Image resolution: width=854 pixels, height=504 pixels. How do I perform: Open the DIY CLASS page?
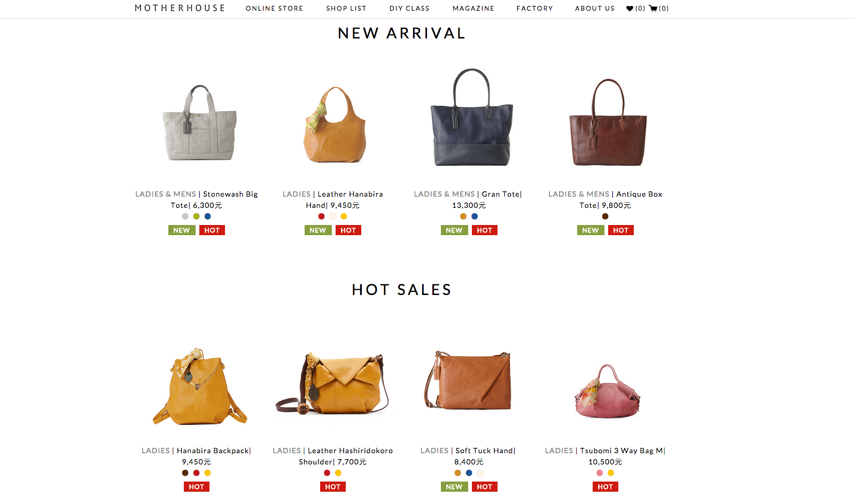(409, 9)
